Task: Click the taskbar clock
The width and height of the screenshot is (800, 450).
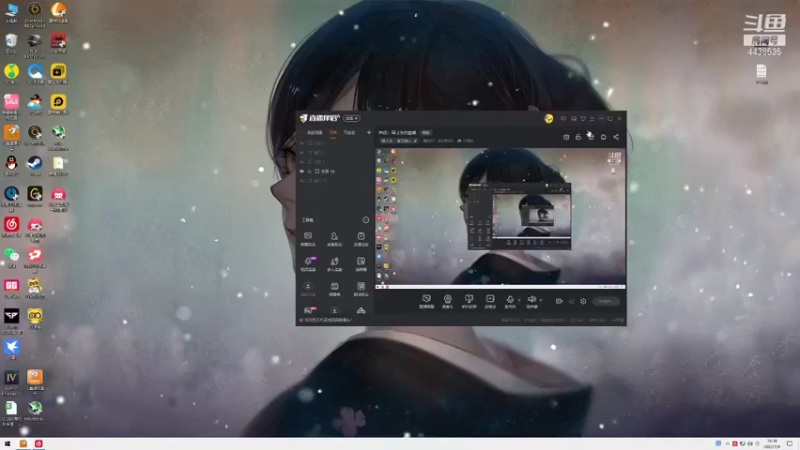Action: [772, 444]
